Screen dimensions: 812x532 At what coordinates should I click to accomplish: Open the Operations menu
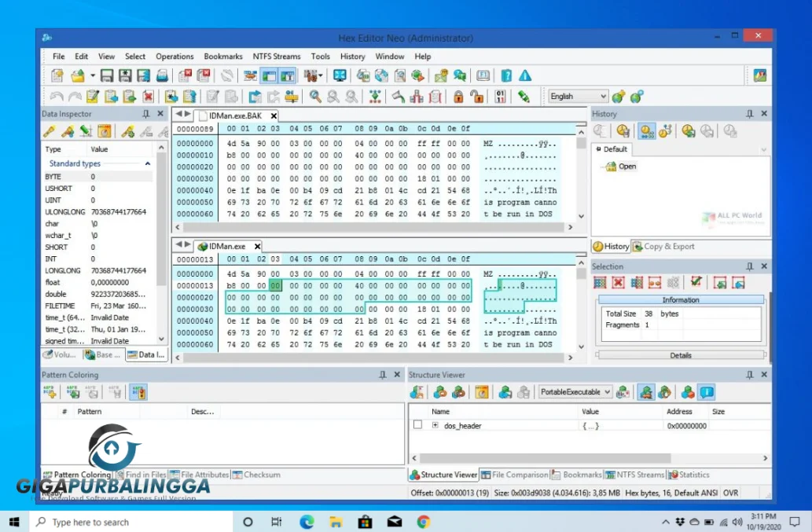click(174, 56)
